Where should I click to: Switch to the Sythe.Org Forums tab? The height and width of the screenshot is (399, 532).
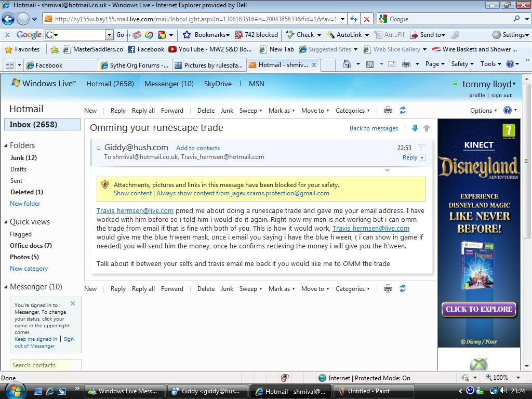pos(135,65)
